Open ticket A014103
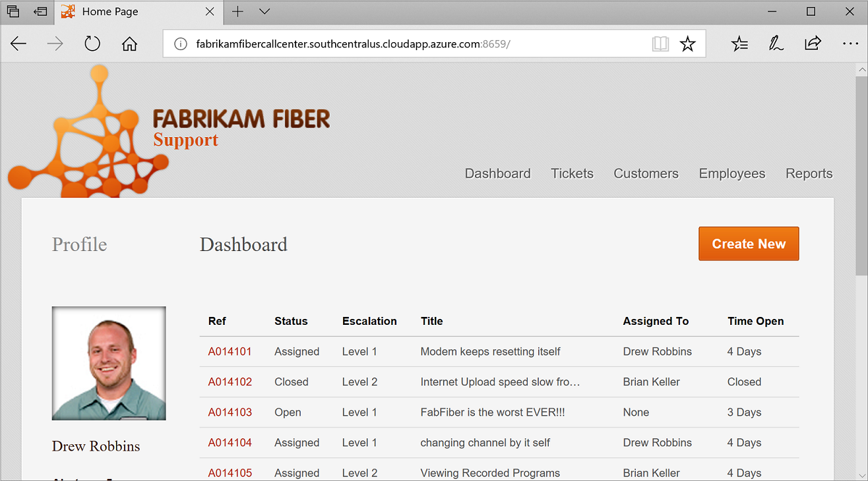This screenshot has height=481, width=868. (x=230, y=412)
